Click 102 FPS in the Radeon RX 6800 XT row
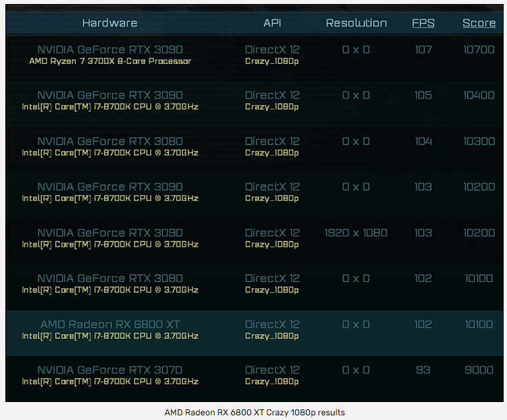Image resolution: width=507 pixels, height=420 pixels. pyautogui.click(x=423, y=324)
